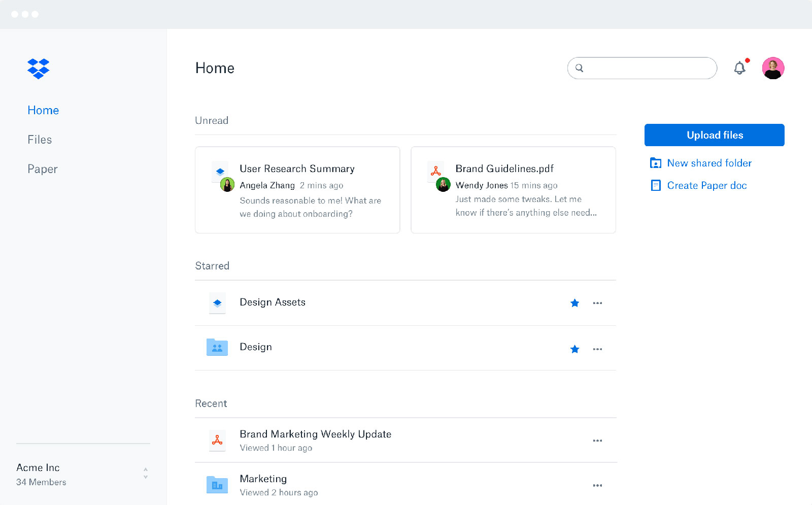Screen dimensions: 812x505
Task: Click the Dropbox logo in sidebar
Action: point(39,69)
